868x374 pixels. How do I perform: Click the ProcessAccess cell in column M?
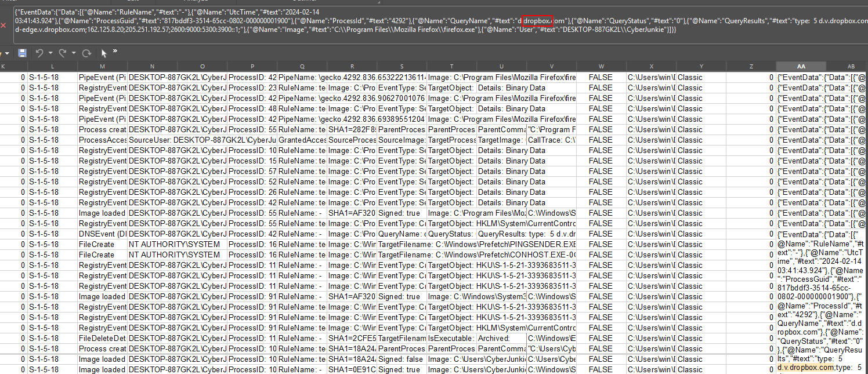102,140
